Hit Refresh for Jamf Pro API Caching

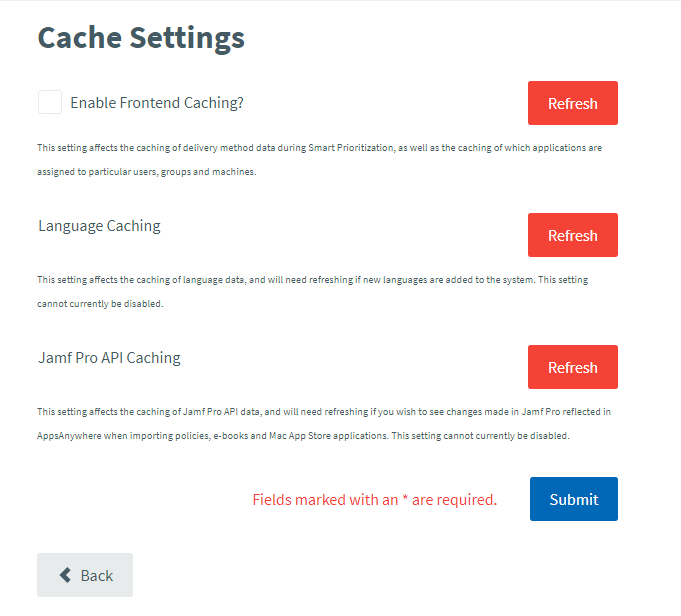pos(572,367)
